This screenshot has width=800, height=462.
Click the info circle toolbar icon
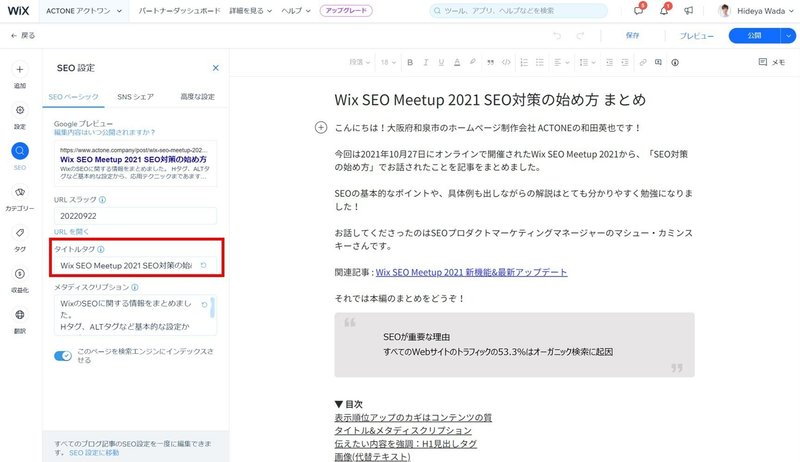[675, 62]
